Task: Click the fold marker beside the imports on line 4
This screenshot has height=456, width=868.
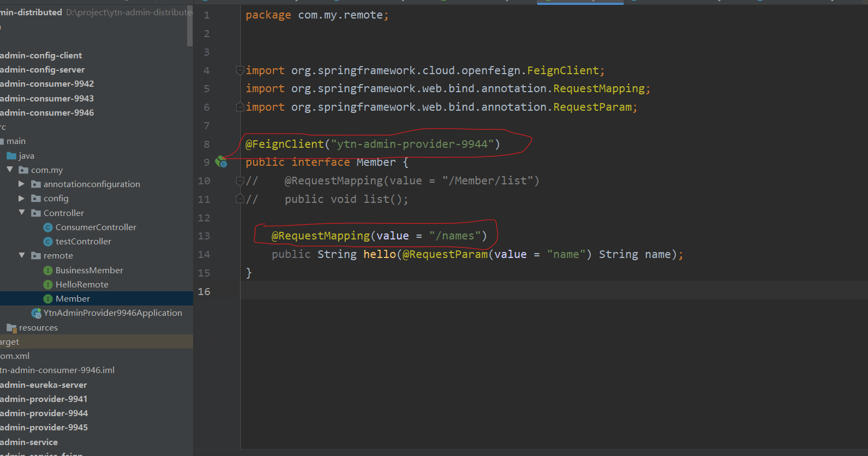Action: point(240,70)
